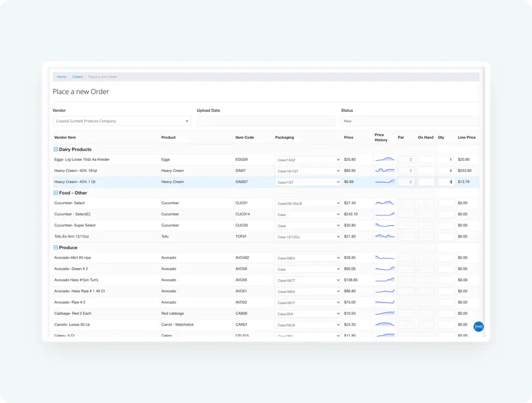Click the Status field showing New

[x=409, y=121]
